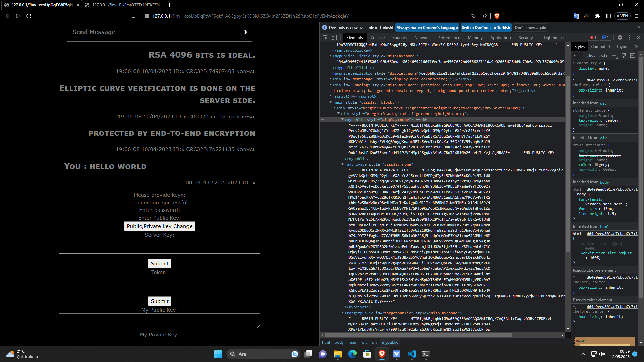This screenshot has width=644, height=362.
Task: Open the rendering emulation paintbrush icon
Action: [x=624, y=56]
